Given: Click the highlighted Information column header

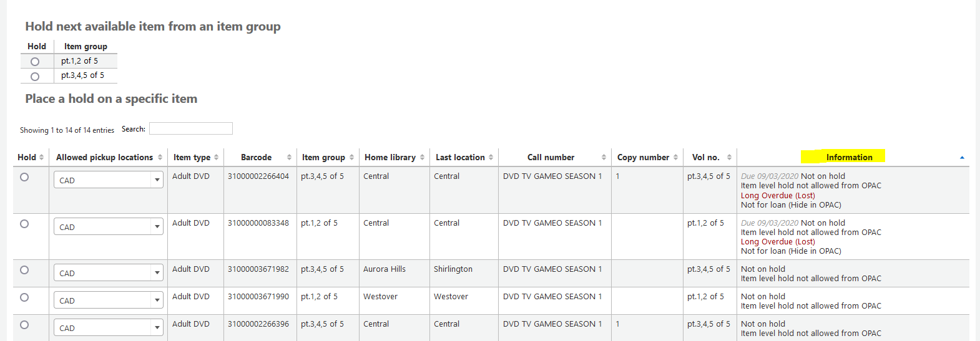Looking at the screenshot, I should point(849,157).
